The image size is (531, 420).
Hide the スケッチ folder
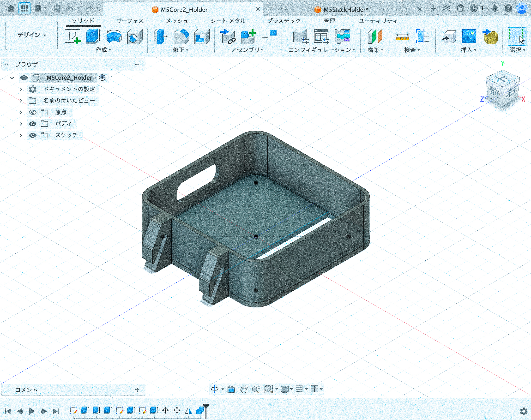tap(32, 135)
